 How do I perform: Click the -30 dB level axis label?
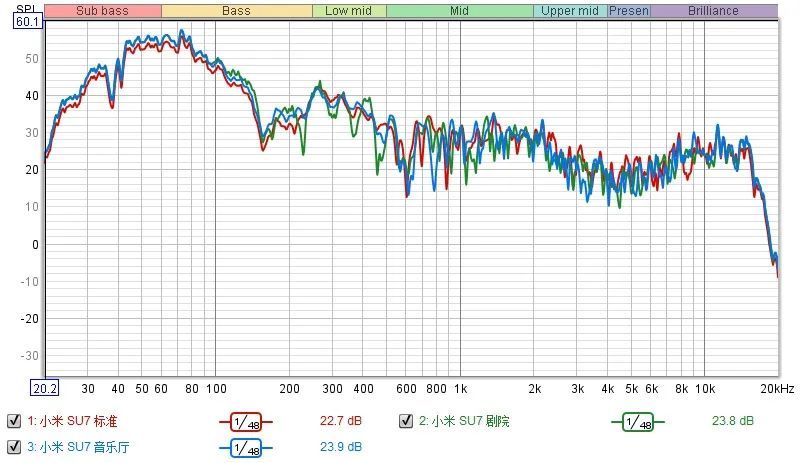point(30,355)
